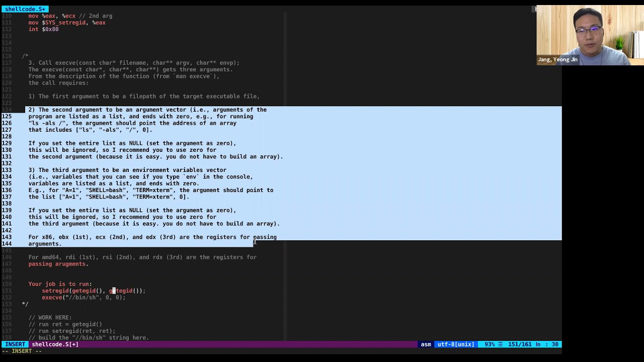
Task: Click the INSERT mode indicator in the status bar
Action: click(15, 344)
